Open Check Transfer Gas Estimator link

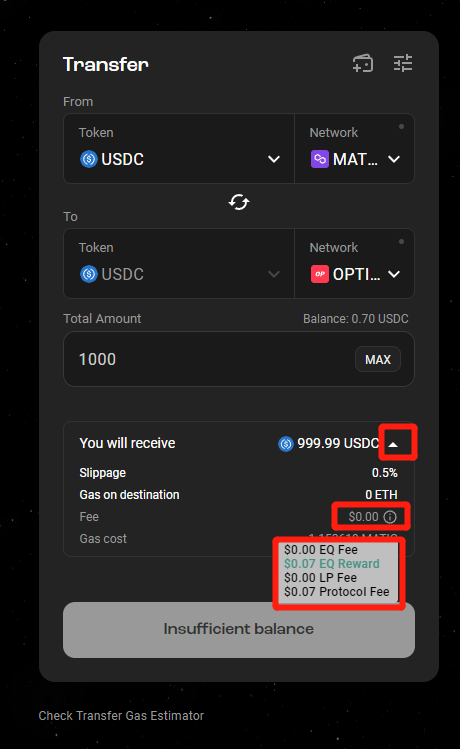click(121, 716)
